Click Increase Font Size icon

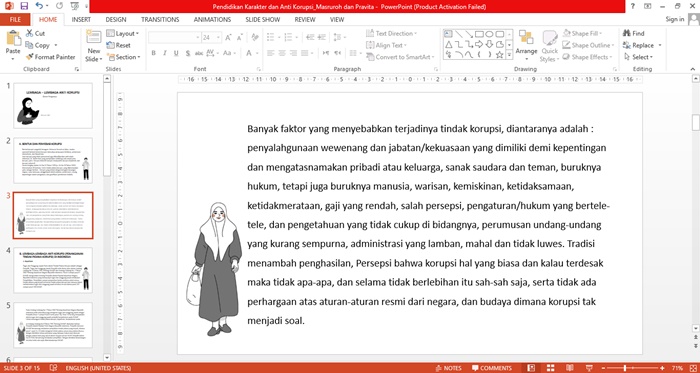pos(228,38)
